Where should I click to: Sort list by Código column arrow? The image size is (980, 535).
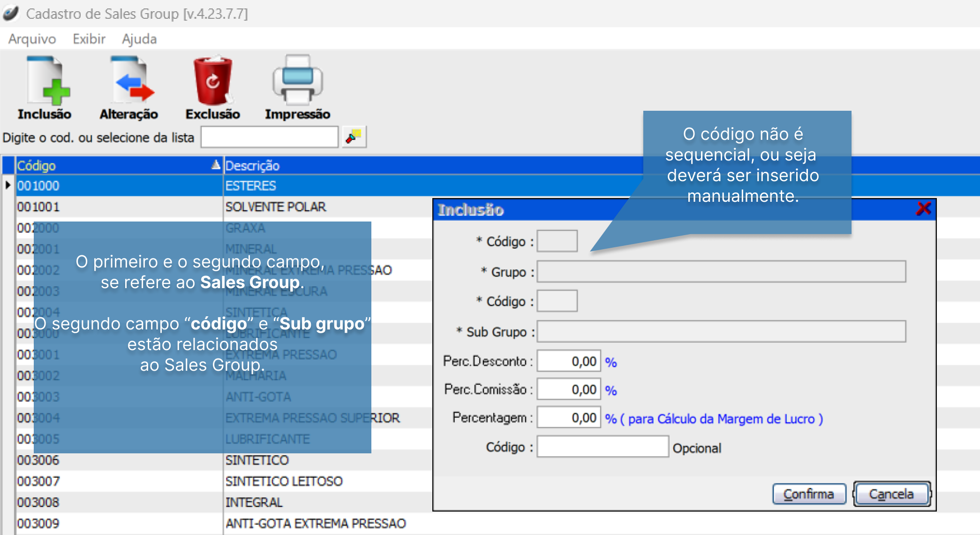(x=215, y=165)
